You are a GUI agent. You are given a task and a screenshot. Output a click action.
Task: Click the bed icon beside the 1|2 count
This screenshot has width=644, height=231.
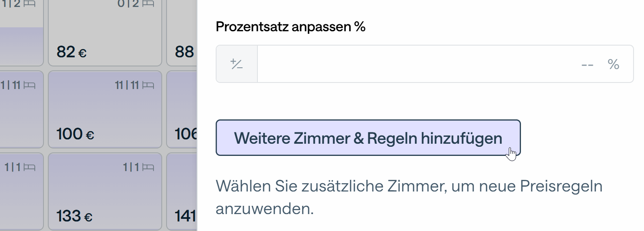pos(30,3)
